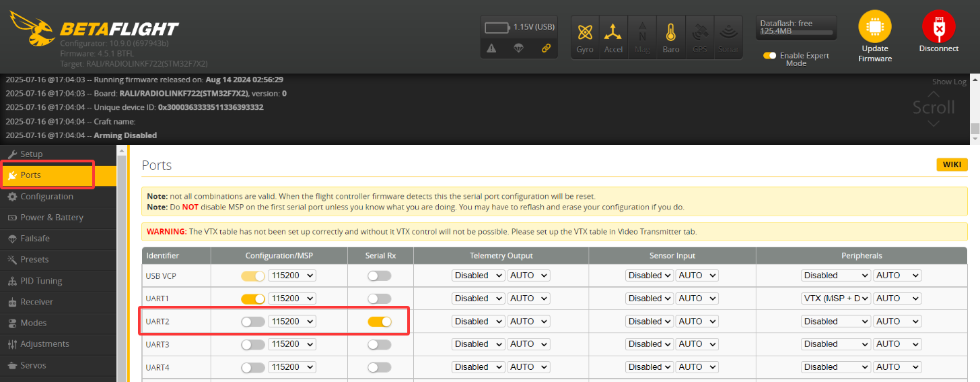
Task: Disable Serial Rx on UART2
Action: tap(380, 321)
